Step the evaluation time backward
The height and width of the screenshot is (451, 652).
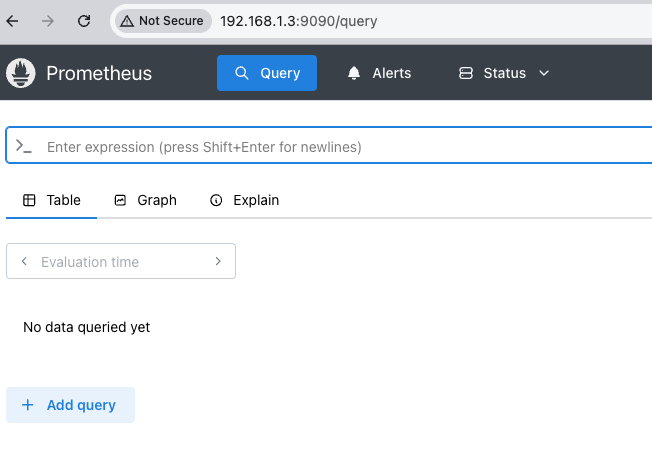coord(24,261)
